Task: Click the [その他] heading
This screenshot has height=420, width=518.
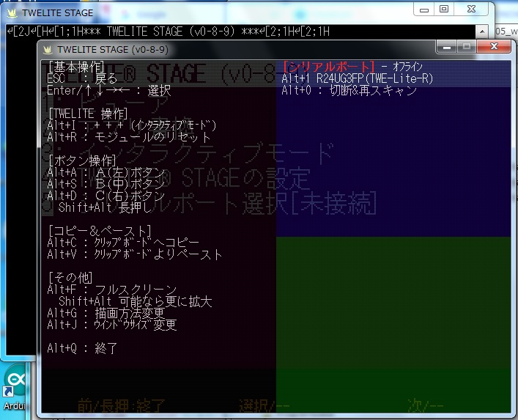Action: (70, 278)
